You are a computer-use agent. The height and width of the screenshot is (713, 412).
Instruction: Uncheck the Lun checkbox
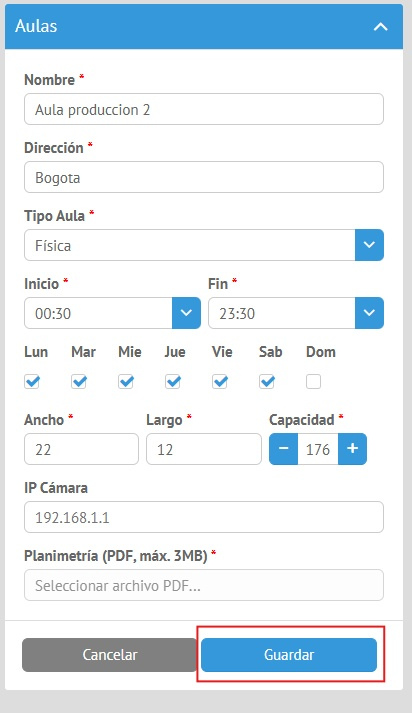point(32,382)
